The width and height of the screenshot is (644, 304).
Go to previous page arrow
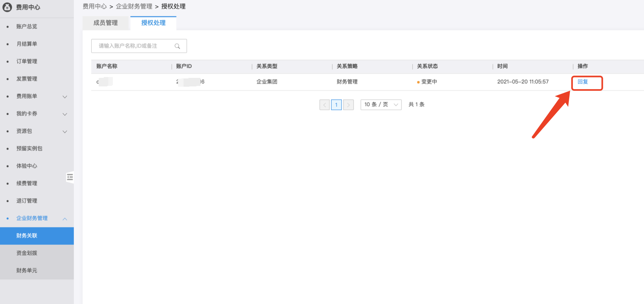coord(324,105)
